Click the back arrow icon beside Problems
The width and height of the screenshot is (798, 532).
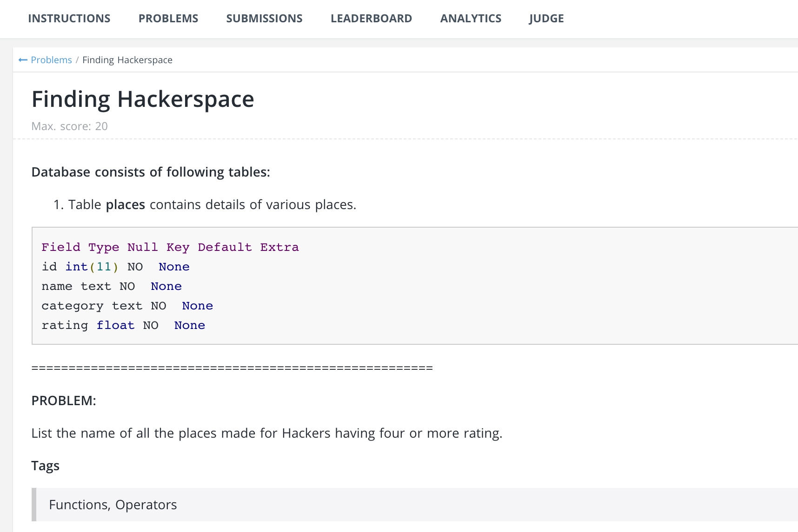click(x=23, y=60)
